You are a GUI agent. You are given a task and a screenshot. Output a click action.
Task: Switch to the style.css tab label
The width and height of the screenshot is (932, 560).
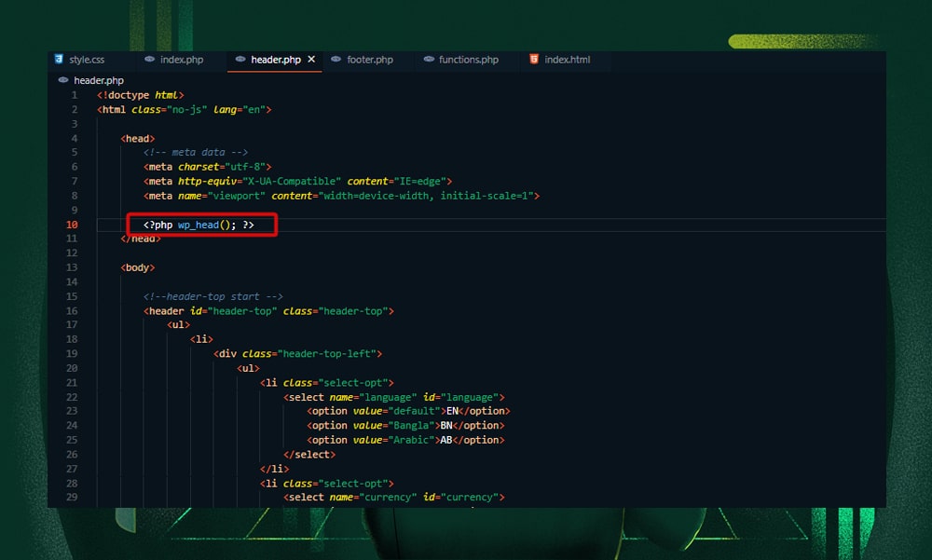tap(87, 60)
